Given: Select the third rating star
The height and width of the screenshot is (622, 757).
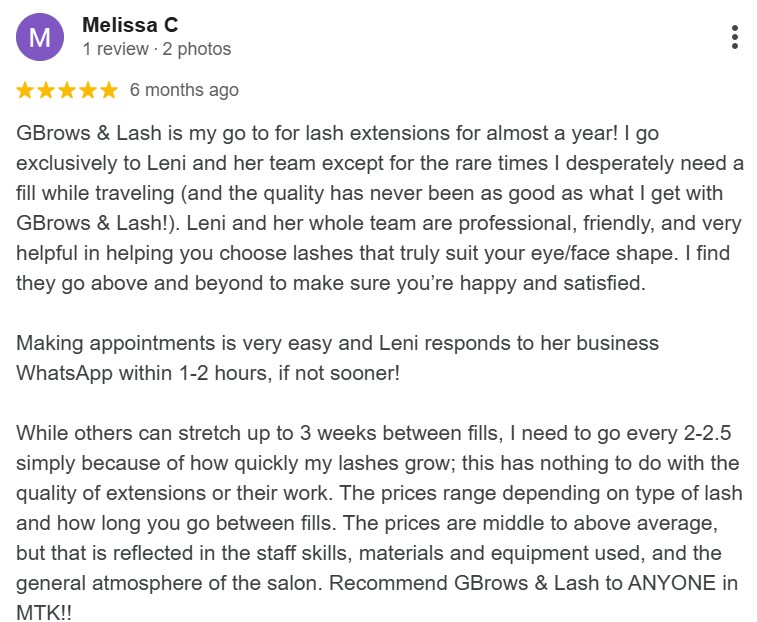Looking at the screenshot, I should pos(67,91).
